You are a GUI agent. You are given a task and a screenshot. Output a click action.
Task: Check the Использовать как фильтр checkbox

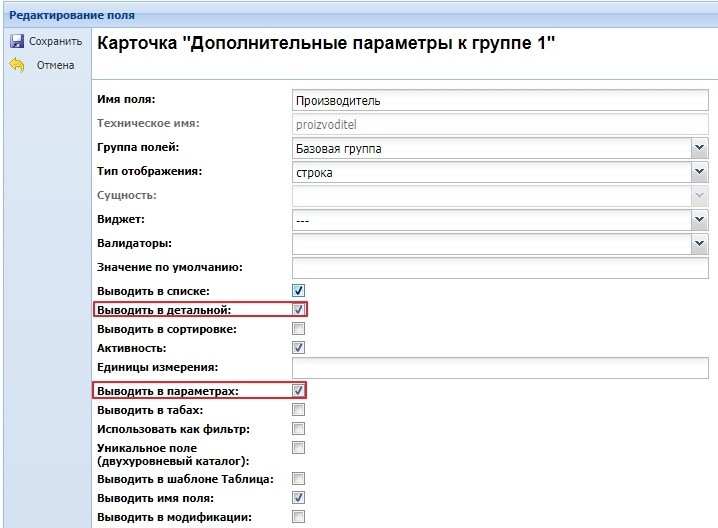(x=298, y=428)
